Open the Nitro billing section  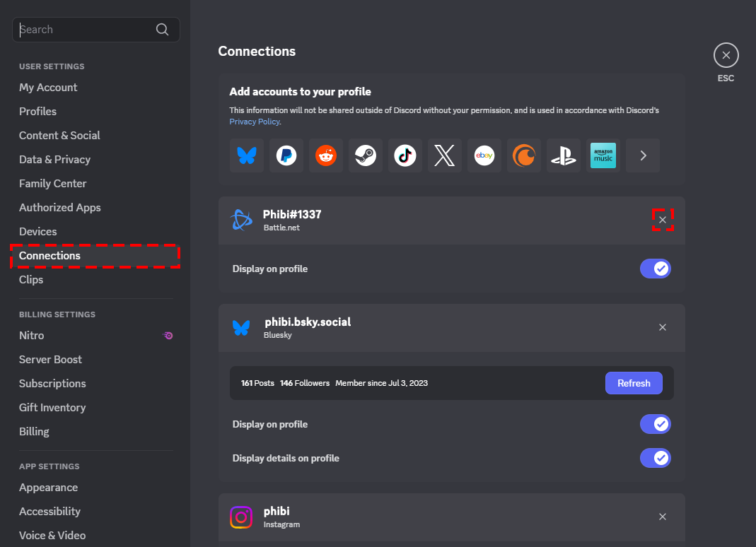click(31, 335)
